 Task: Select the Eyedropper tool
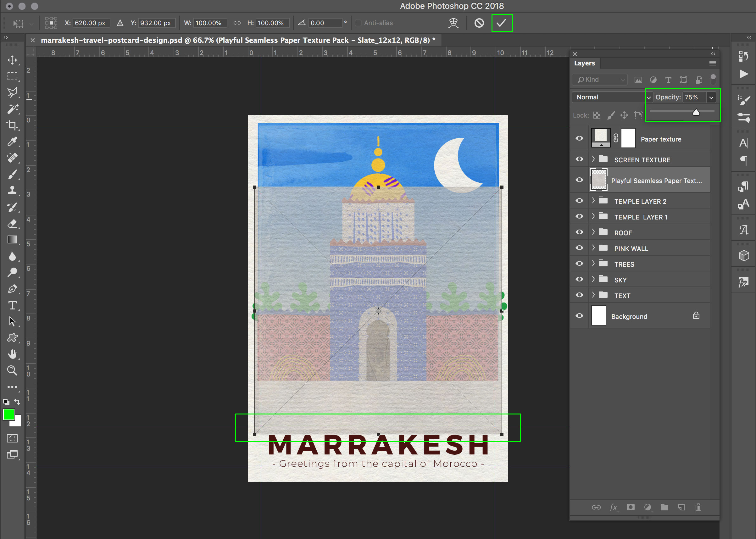(12, 142)
